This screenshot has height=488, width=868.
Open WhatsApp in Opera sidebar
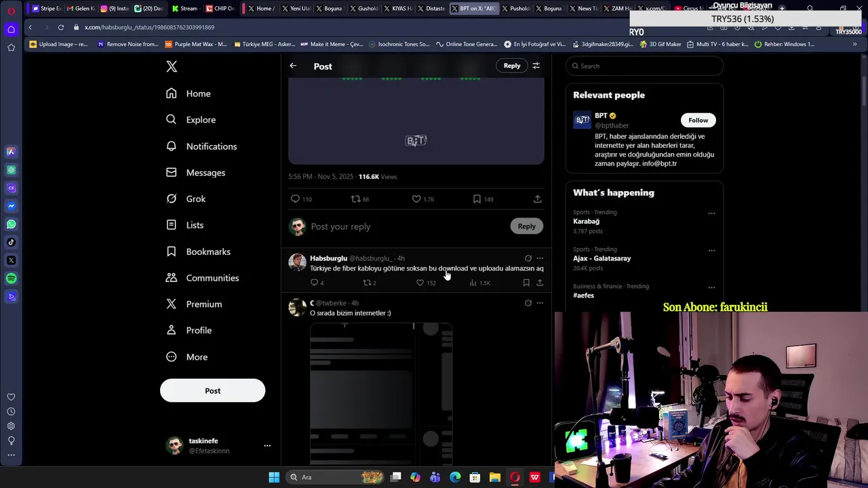[x=11, y=224]
